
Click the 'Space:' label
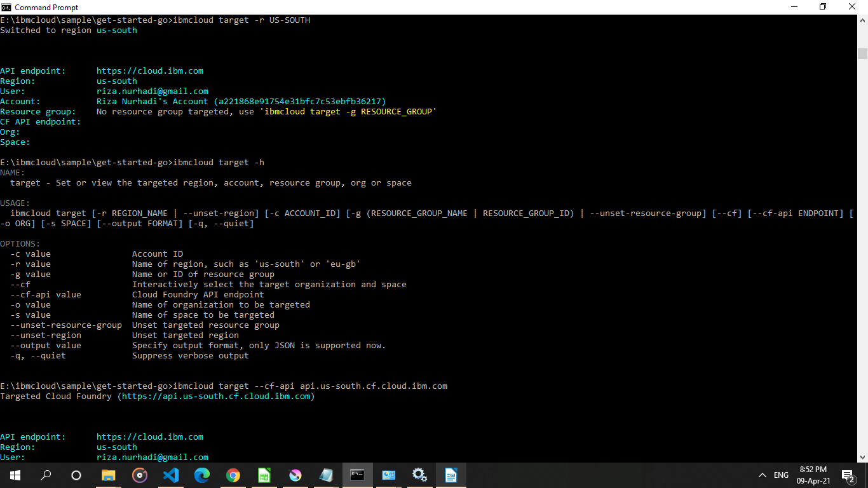[x=15, y=142]
